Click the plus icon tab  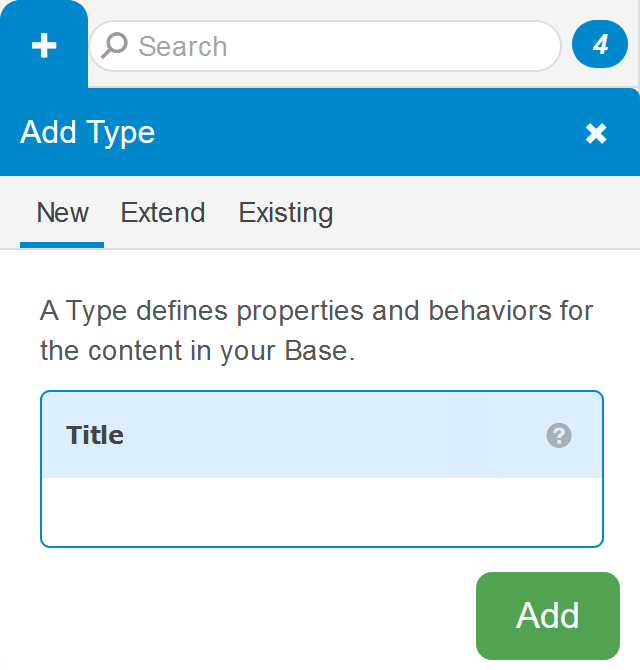click(44, 46)
